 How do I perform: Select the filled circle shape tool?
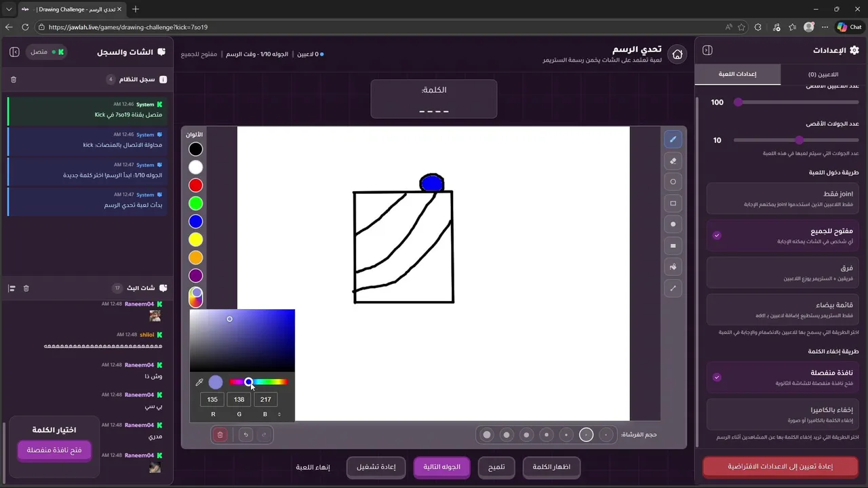point(673,224)
